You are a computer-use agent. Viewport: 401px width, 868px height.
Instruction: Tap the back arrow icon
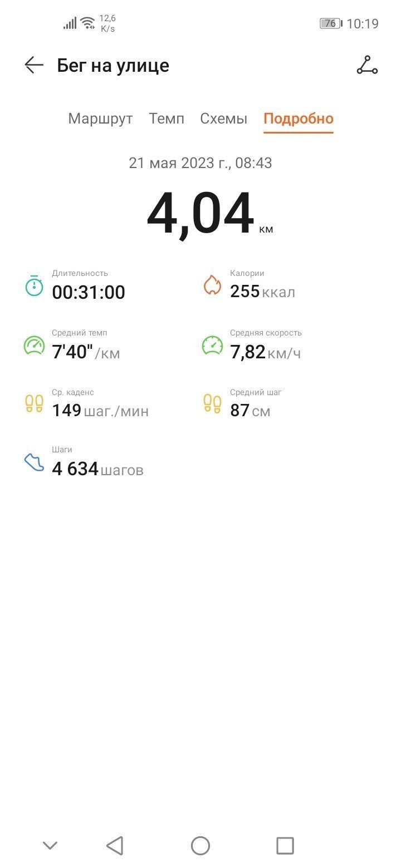pos(34,65)
